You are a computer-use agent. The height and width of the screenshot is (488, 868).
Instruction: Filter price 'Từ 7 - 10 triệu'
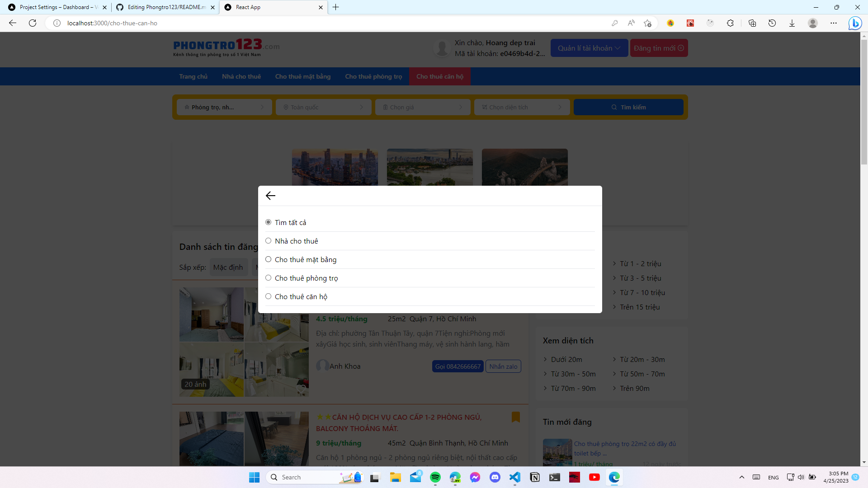(642, 292)
